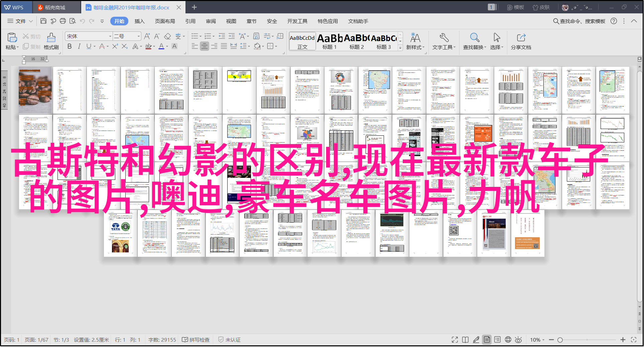644x347 pixels.
Task: Open the 插入 ribbon tab
Action: click(139, 21)
